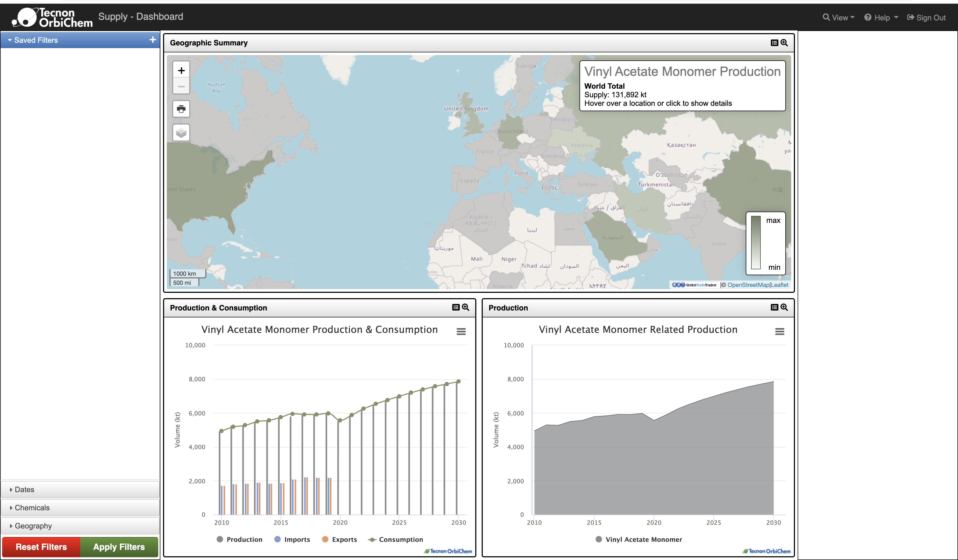This screenshot has height=560, width=958.
Task: Show Production & Consumption data table
Action: pyautogui.click(x=455, y=307)
